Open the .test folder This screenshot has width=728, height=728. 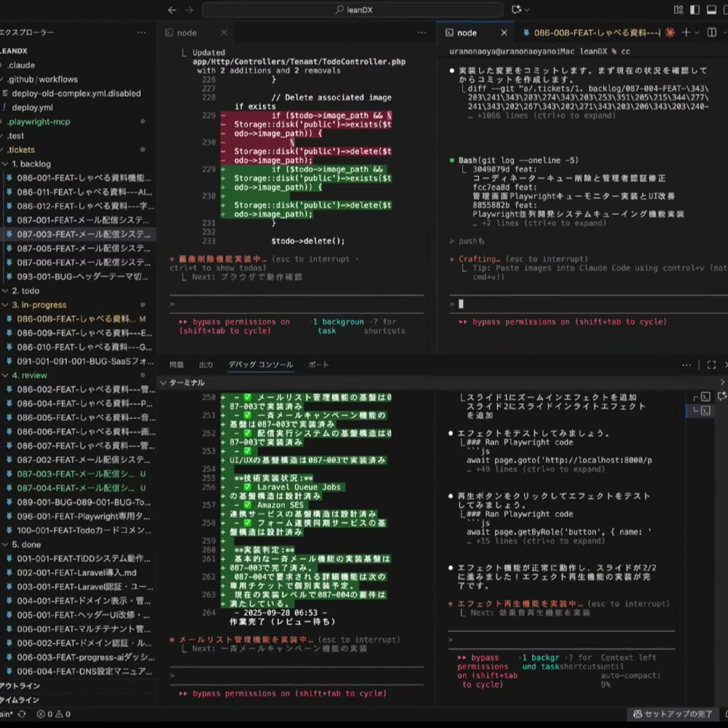click(x=16, y=136)
